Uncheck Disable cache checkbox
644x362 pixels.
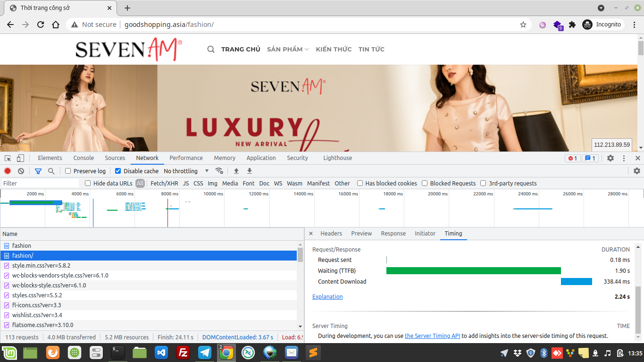pos(118,171)
